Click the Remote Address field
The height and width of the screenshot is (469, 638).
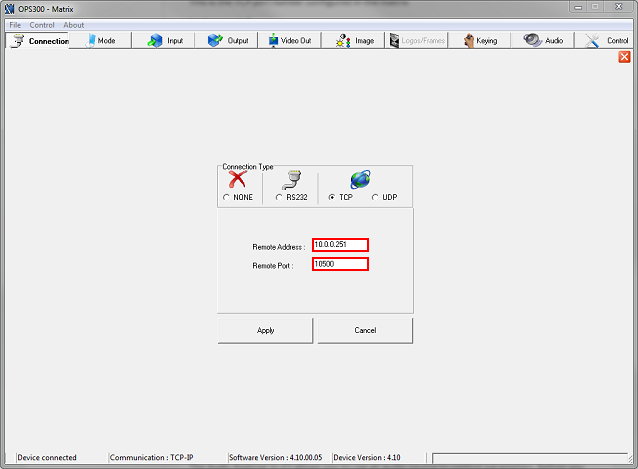coord(340,245)
